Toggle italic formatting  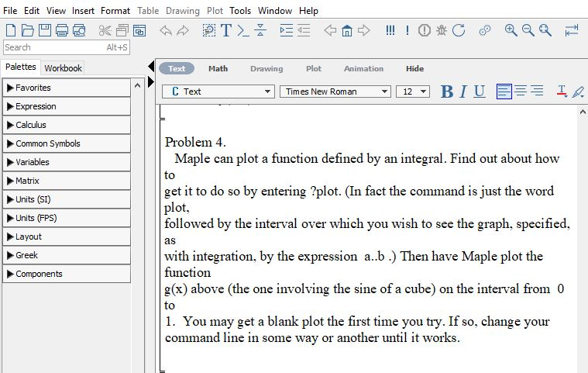(463, 92)
